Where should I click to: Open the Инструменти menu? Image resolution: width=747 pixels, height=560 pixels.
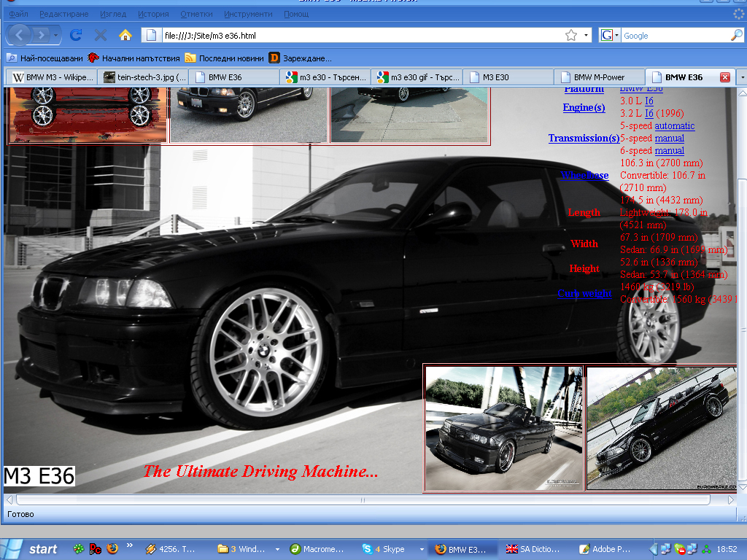point(248,14)
